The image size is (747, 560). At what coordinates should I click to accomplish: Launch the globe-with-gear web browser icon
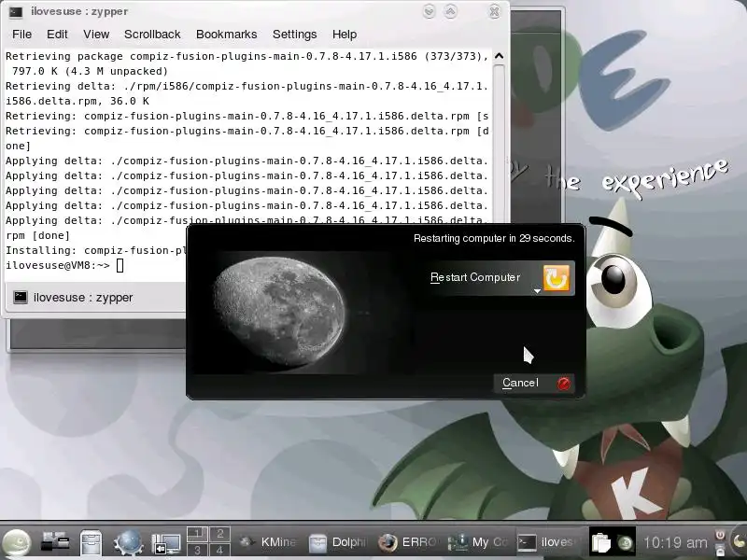tap(128, 542)
